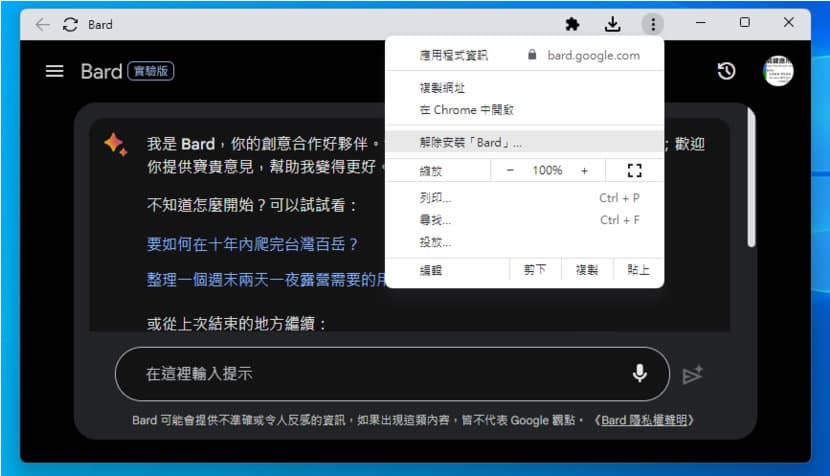
Task: Open the extensions puzzle icon
Action: (x=572, y=24)
